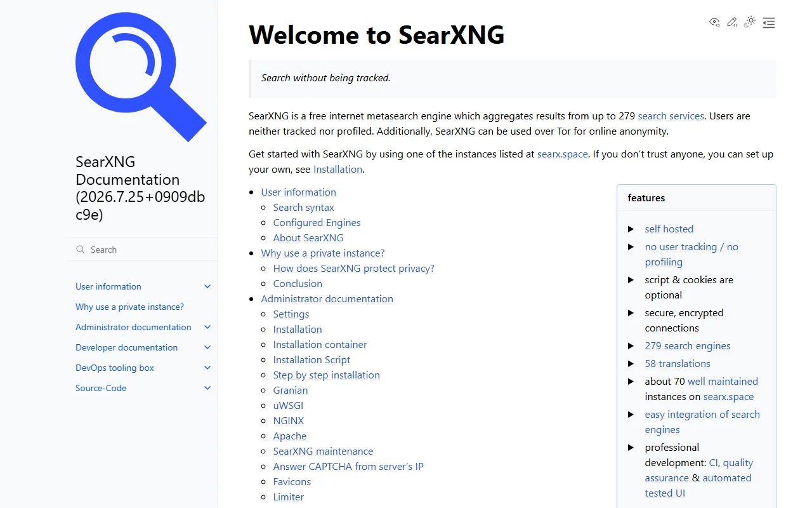Open the no user tracking / no profiling link
Image resolution: width=812 pixels, height=508 pixels.
coord(691,254)
